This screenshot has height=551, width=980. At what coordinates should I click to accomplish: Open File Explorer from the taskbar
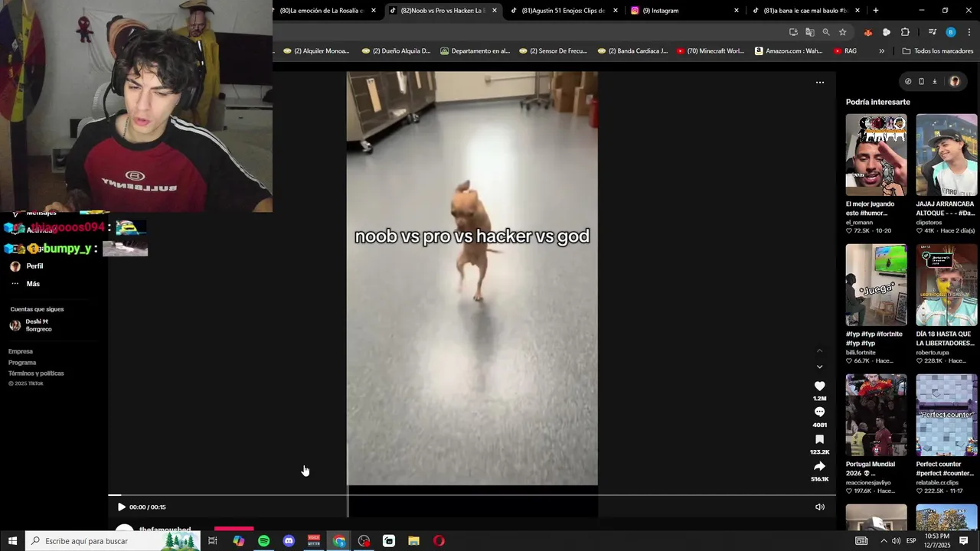[413, 541]
